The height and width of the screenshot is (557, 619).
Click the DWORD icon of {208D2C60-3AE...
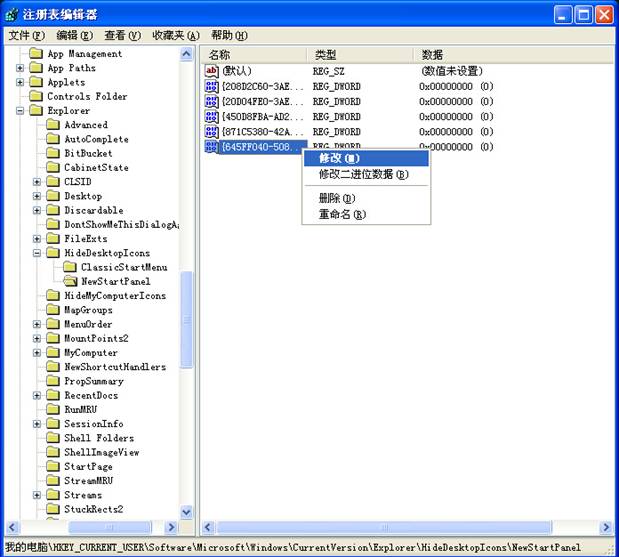212,86
